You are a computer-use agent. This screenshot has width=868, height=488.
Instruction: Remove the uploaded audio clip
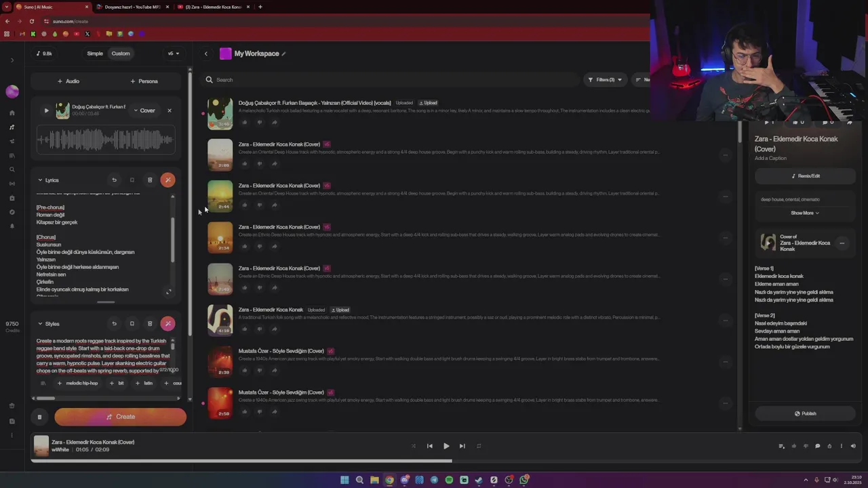point(170,110)
